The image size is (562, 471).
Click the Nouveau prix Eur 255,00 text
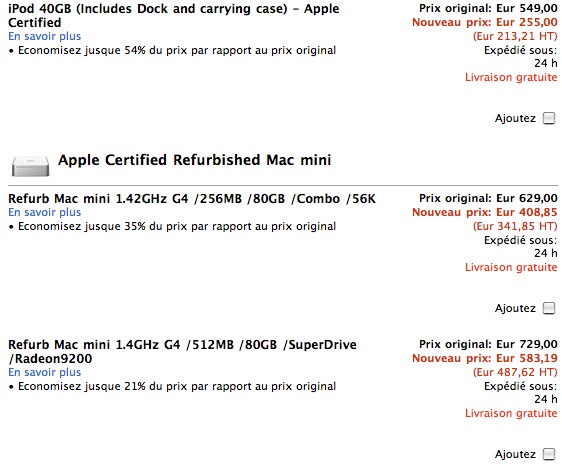click(x=485, y=22)
